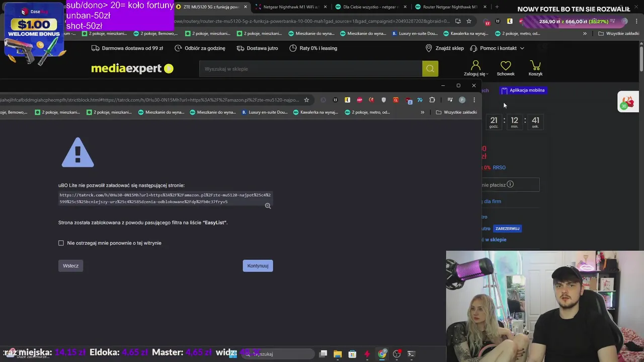Bookmark page with star in front window
This screenshot has width=644, height=362.
(x=306, y=100)
